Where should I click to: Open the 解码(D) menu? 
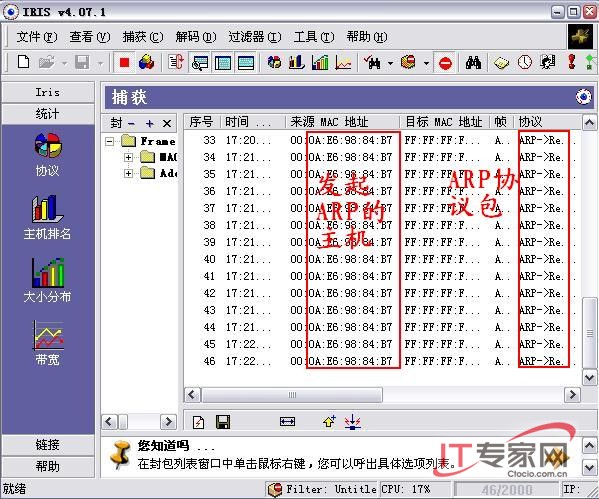click(196, 37)
